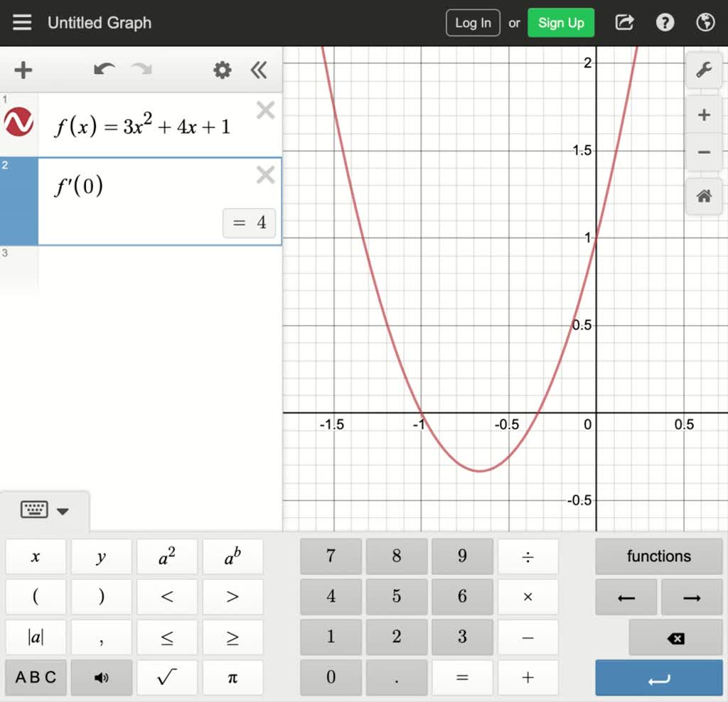Delete the f'(0) expression with its X
The image size is (728, 702).
(264, 174)
